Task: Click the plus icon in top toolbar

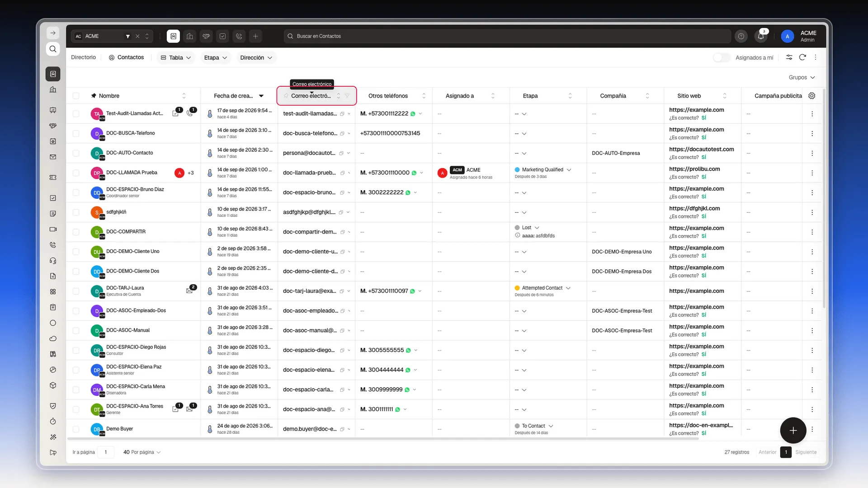Action: click(255, 36)
